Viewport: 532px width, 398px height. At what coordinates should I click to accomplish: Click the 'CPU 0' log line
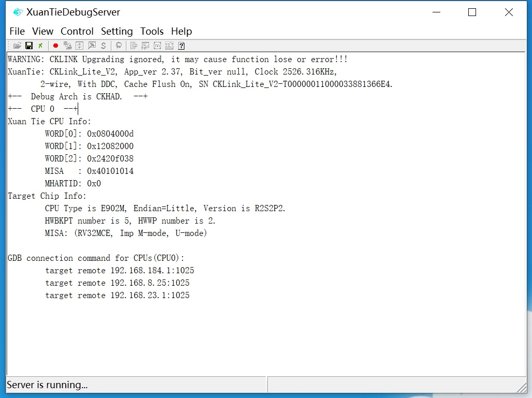point(43,109)
